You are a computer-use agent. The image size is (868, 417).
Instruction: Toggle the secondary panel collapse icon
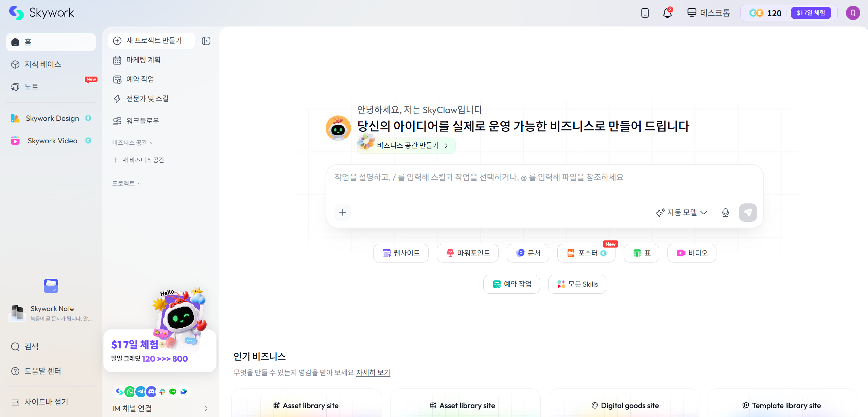pyautogui.click(x=206, y=41)
